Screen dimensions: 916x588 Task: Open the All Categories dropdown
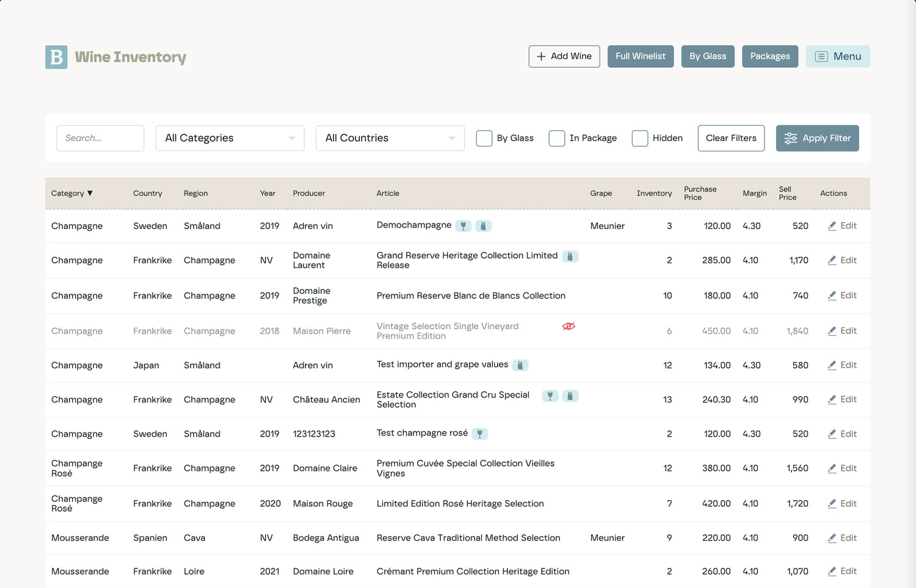(x=230, y=139)
